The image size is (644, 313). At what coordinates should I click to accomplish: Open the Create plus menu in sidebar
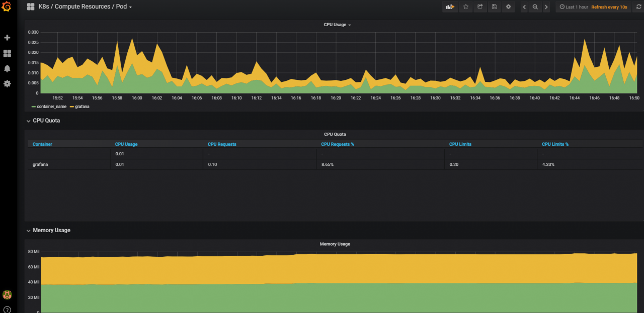click(7, 38)
